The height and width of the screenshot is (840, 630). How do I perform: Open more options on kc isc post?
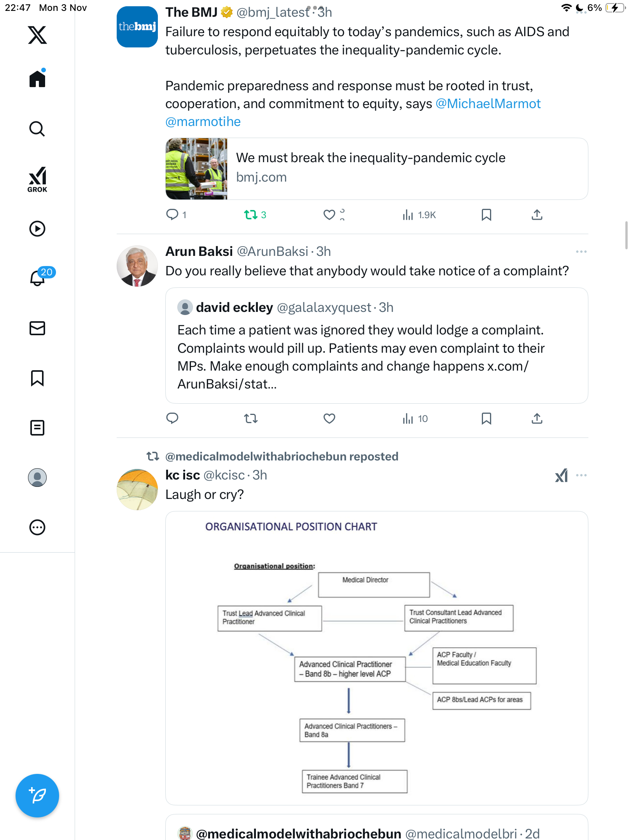tap(581, 475)
